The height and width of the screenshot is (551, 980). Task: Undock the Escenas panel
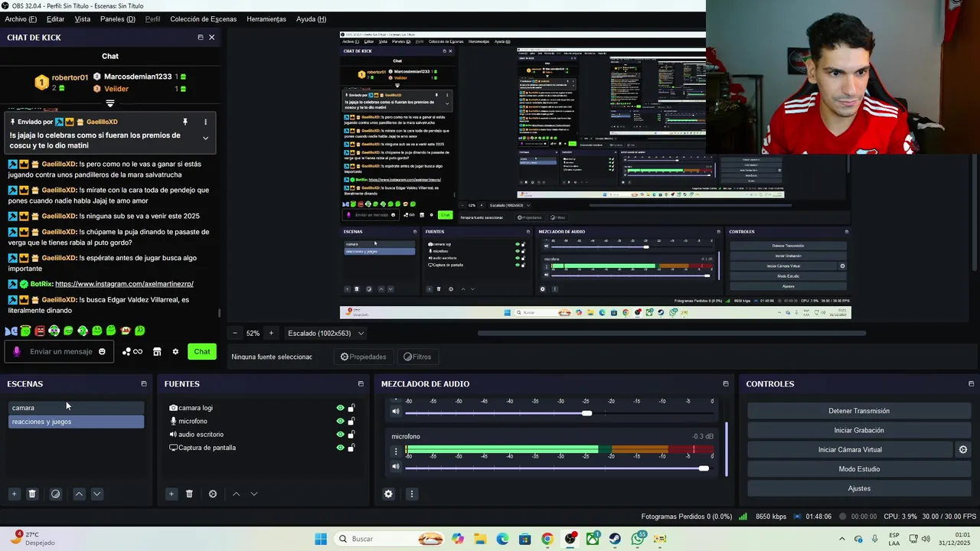point(143,383)
